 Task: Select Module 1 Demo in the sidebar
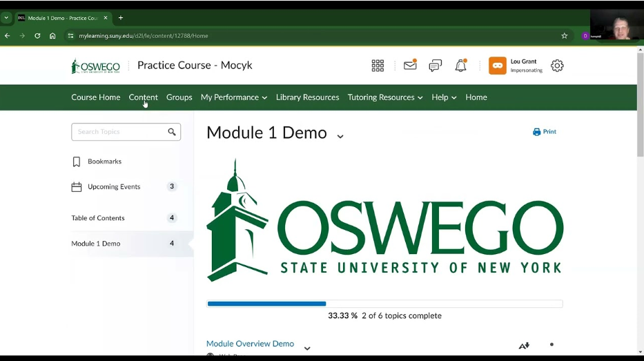(x=96, y=244)
